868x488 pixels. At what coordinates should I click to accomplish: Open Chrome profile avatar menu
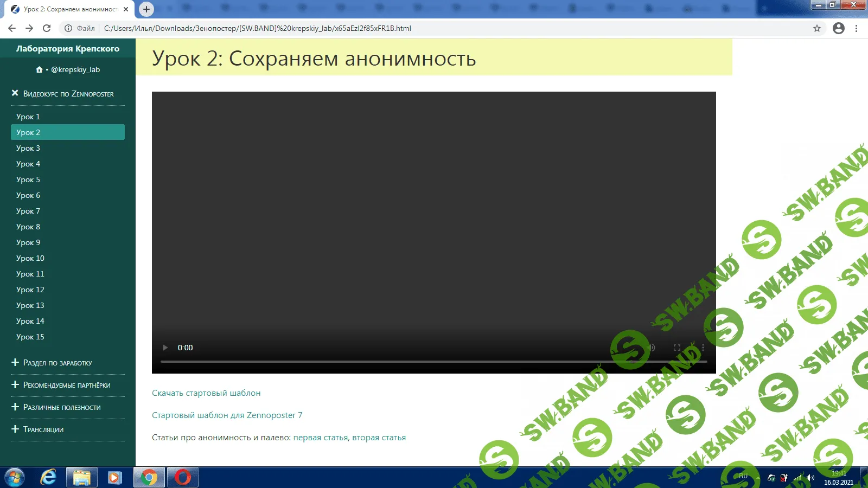(x=838, y=28)
